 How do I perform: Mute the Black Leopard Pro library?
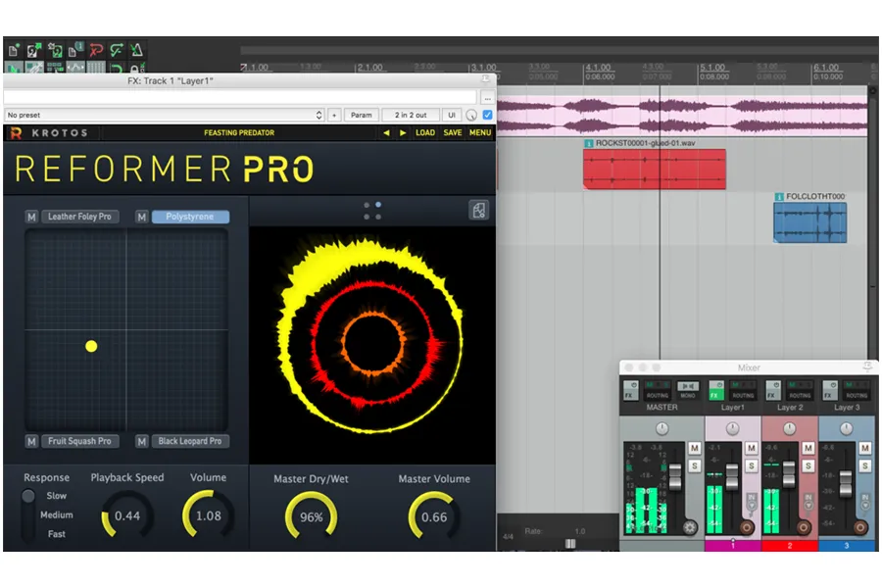[142, 441]
